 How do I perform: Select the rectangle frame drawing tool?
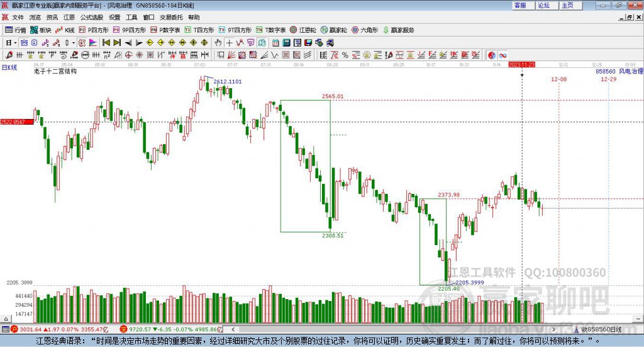click(221, 55)
